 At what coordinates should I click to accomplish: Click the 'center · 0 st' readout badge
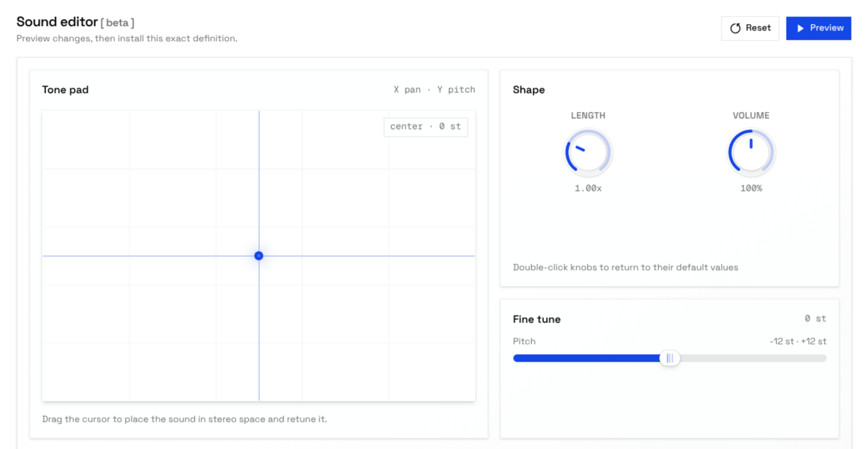pyautogui.click(x=426, y=126)
